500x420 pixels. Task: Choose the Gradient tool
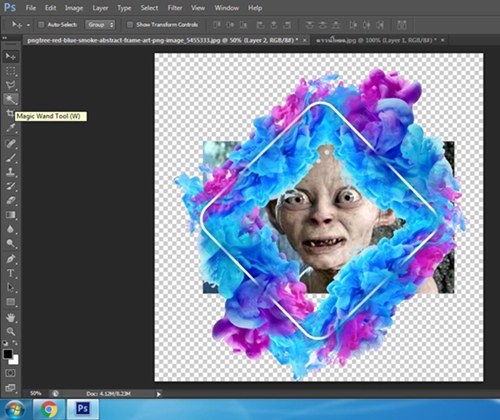click(10, 215)
